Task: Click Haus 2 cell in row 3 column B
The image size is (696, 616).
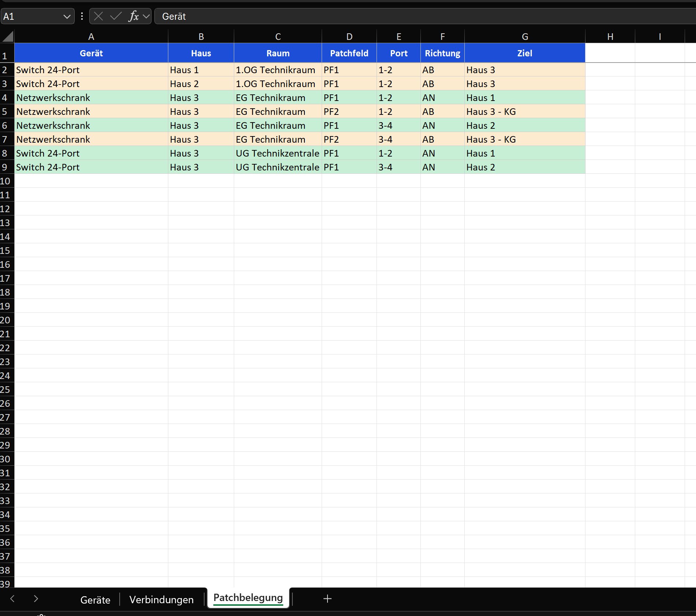Action: [x=201, y=83]
